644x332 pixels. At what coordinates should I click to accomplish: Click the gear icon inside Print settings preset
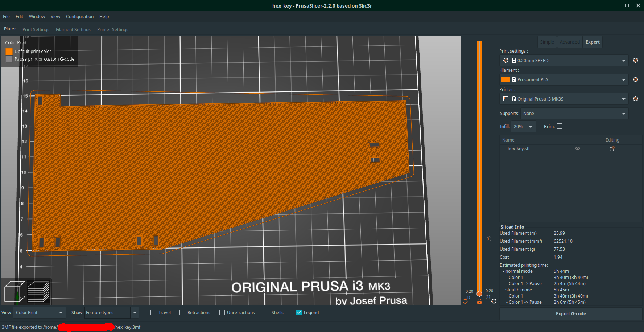pos(506,60)
